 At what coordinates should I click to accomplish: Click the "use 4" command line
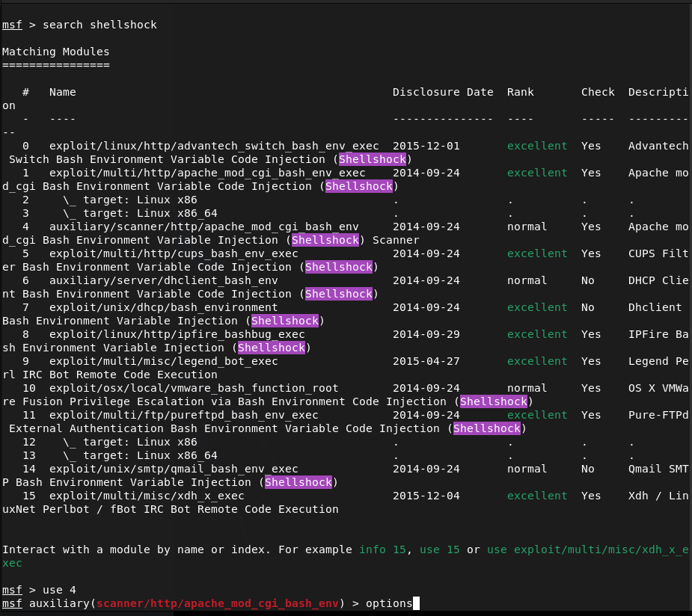pos(59,590)
